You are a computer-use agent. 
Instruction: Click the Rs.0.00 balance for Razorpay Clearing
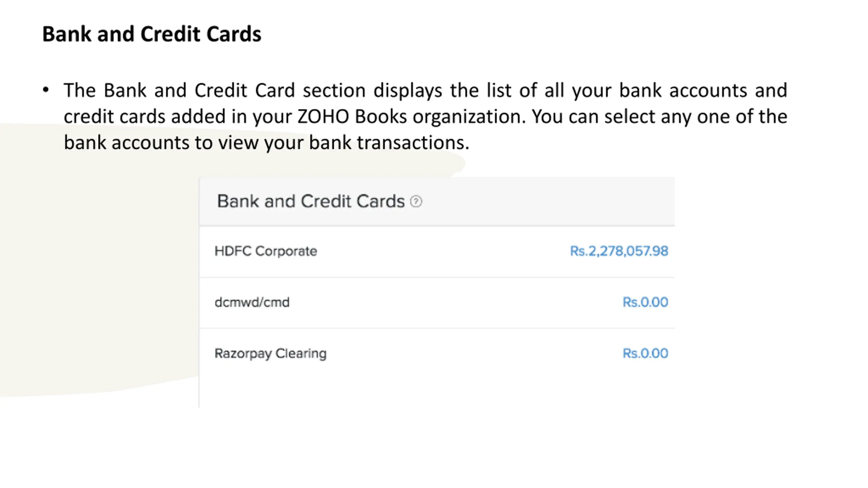coord(645,353)
